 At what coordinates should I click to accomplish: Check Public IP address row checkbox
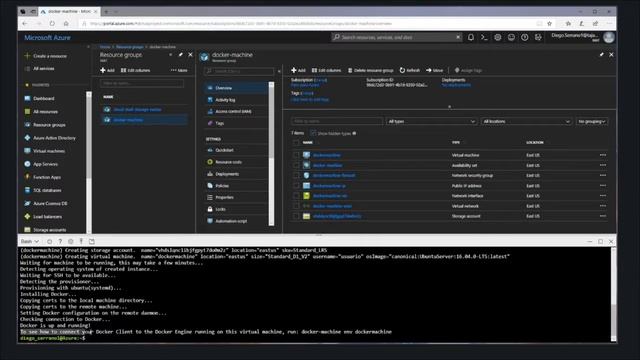click(296, 186)
